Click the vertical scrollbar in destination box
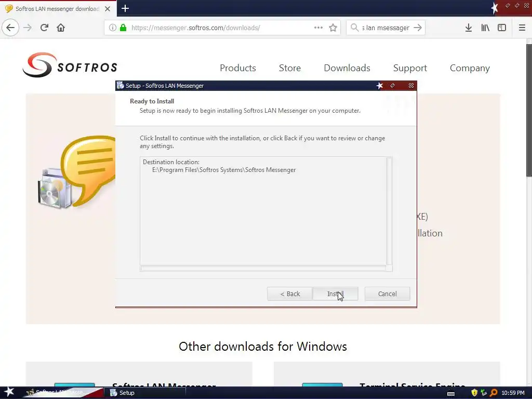 [x=389, y=211]
